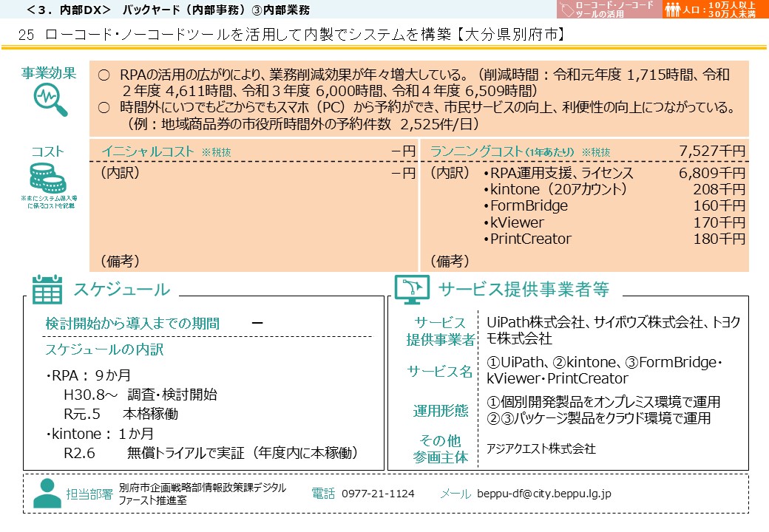Image resolution: width=769 pixels, height=532 pixels.
Task: Click 検討開始から導入までの期間 label
Action: pyautogui.click(x=132, y=324)
